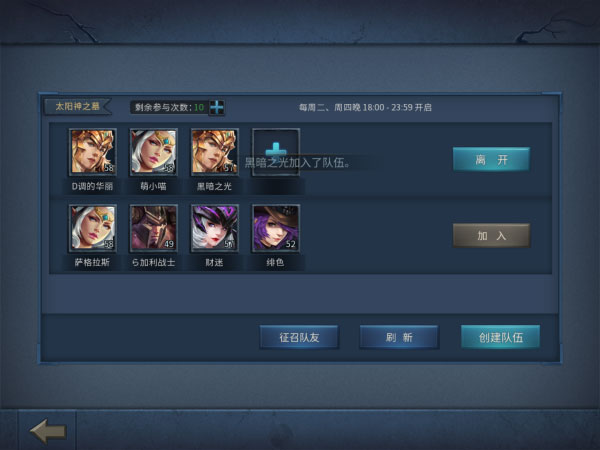
Task: View 财迷 player portrait
Action: click(x=215, y=228)
